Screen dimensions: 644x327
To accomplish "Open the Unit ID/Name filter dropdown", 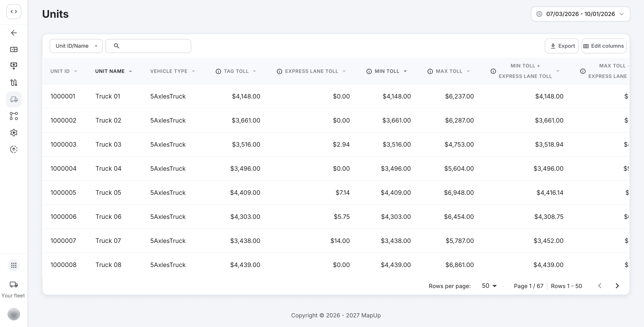I will click(76, 46).
